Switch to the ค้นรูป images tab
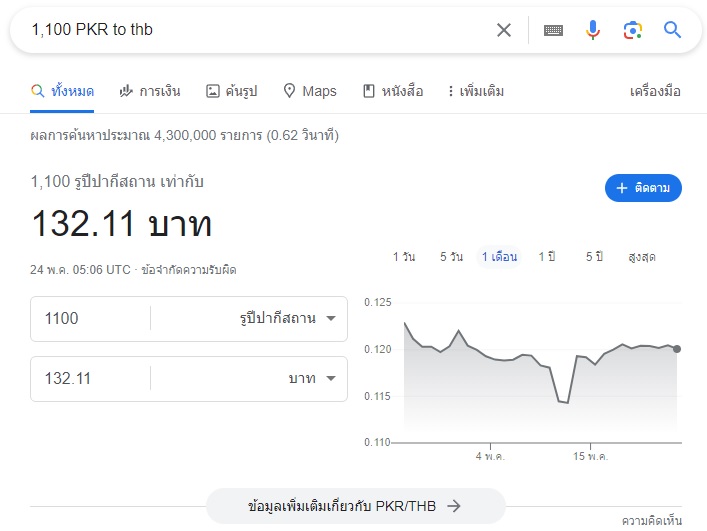This screenshot has width=707, height=531. click(x=231, y=92)
